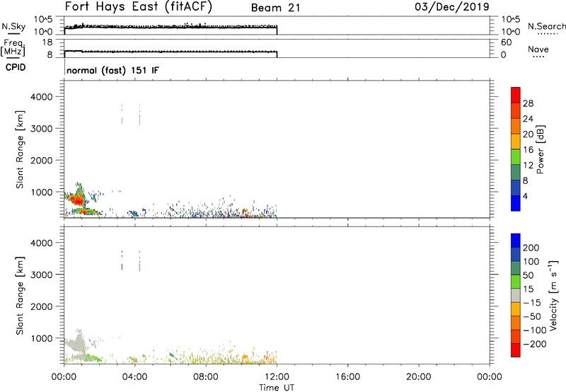The height and width of the screenshot is (392, 566).
Task: Click the "200" tick on the velocity colorbar
Action: point(531,248)
